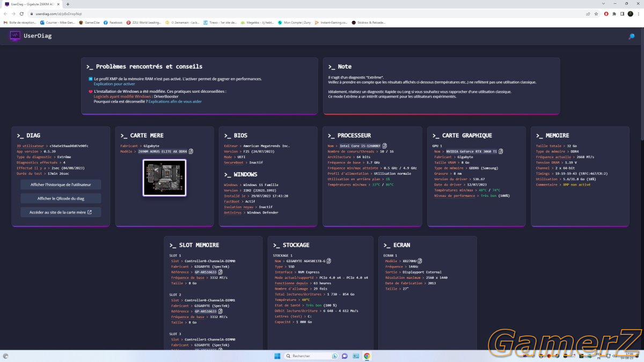Click the Antivirus label link in Windows section

pos(232,213)
